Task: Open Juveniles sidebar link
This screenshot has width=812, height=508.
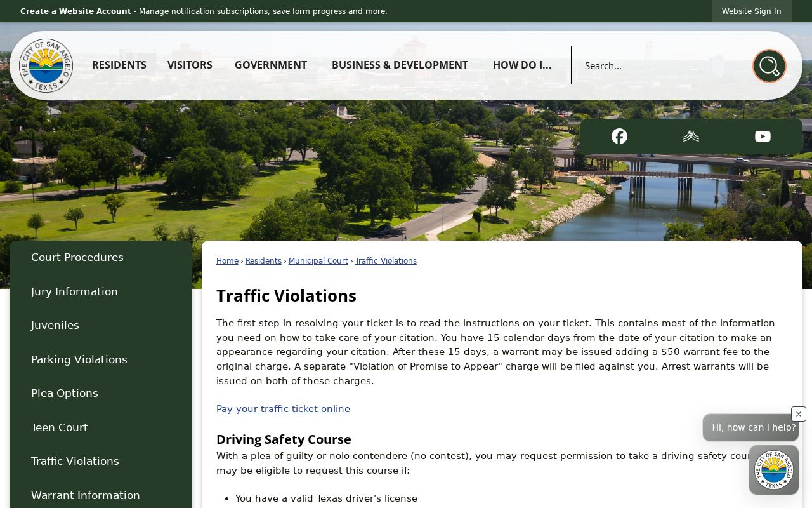Action: 101,325
